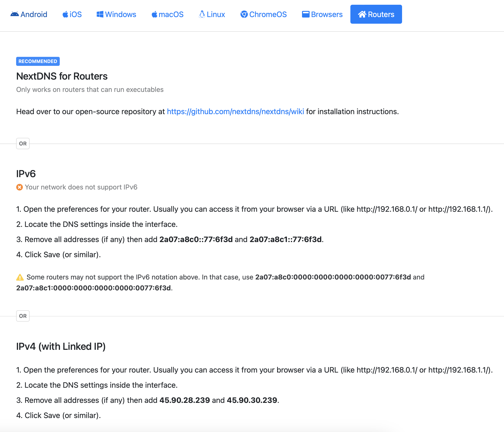Open the Browsers tab

pyautogui.click(x=322, y=14)
